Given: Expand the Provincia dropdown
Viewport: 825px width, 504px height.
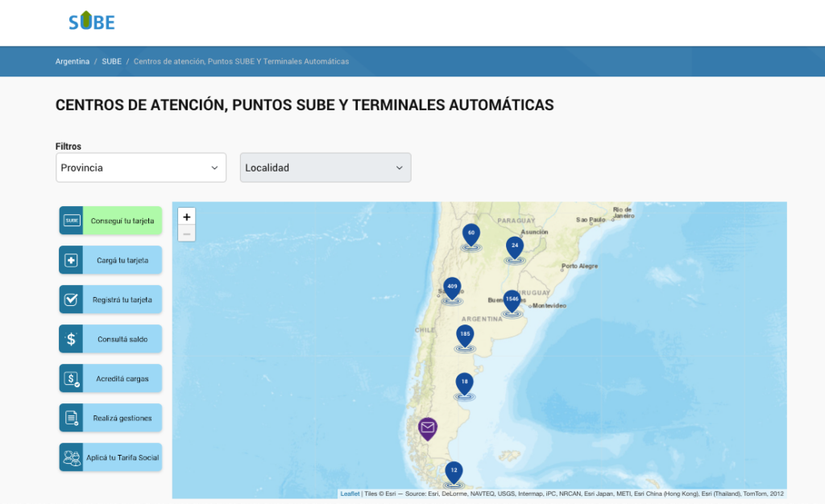Looking at the screenshot, I should click(141, 167).
